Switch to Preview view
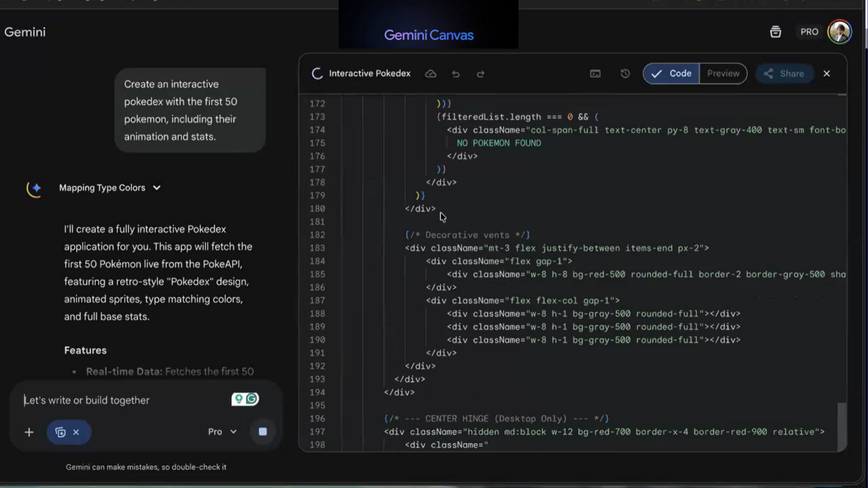 [x=723, y=74]
